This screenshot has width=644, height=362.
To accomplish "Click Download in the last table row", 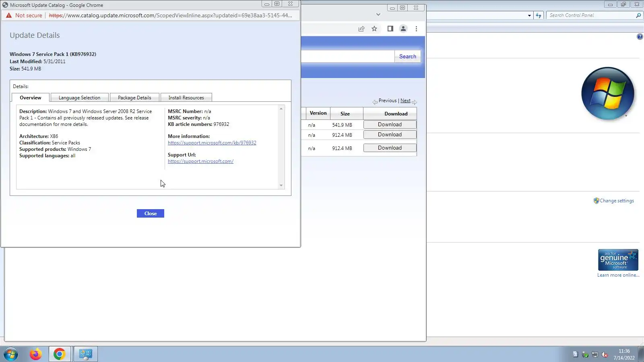I will click(x=390, y=148).
